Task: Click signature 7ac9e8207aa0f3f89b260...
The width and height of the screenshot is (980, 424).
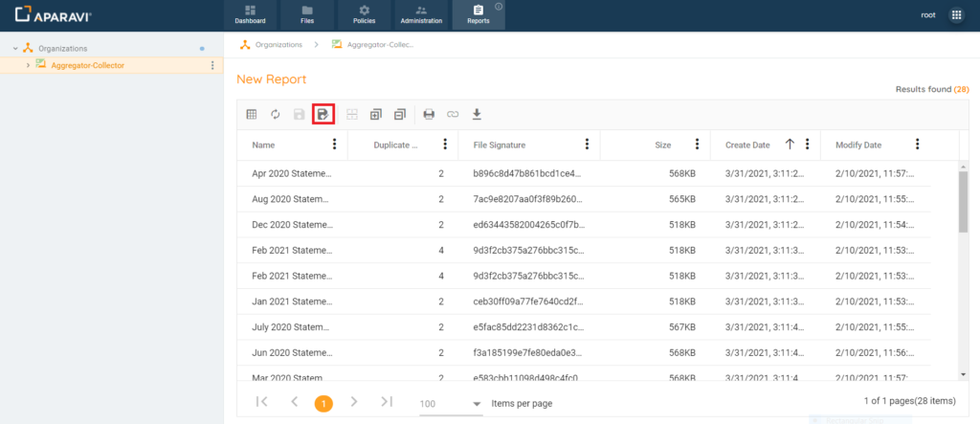Action: [528, 199]
